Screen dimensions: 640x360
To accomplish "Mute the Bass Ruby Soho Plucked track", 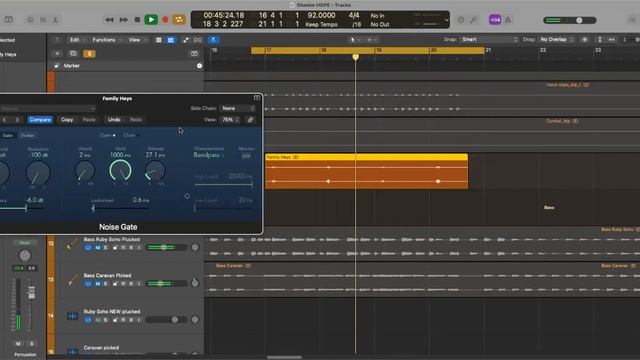I will click(x=98, y=247).
